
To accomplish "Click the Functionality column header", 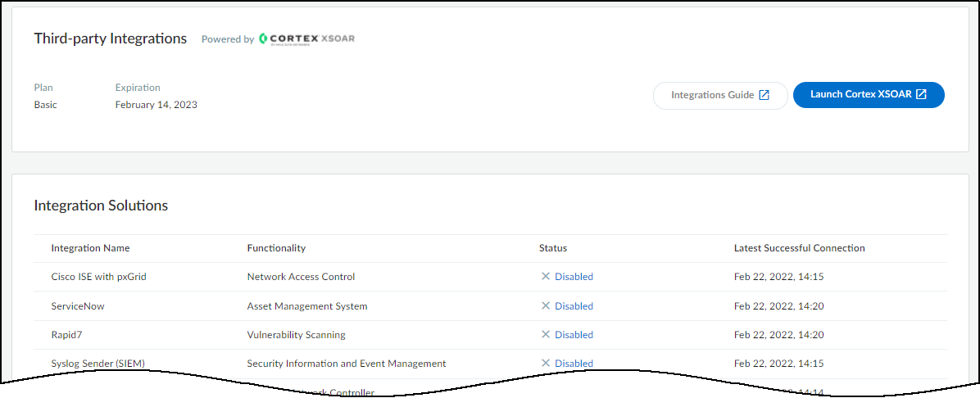I will 276,248.
